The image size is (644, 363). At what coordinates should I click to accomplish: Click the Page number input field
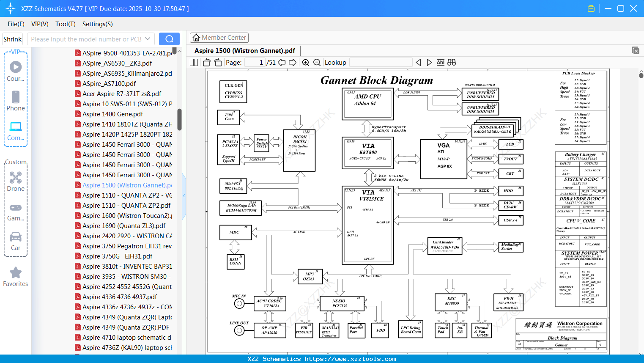[x=255, y=62]
